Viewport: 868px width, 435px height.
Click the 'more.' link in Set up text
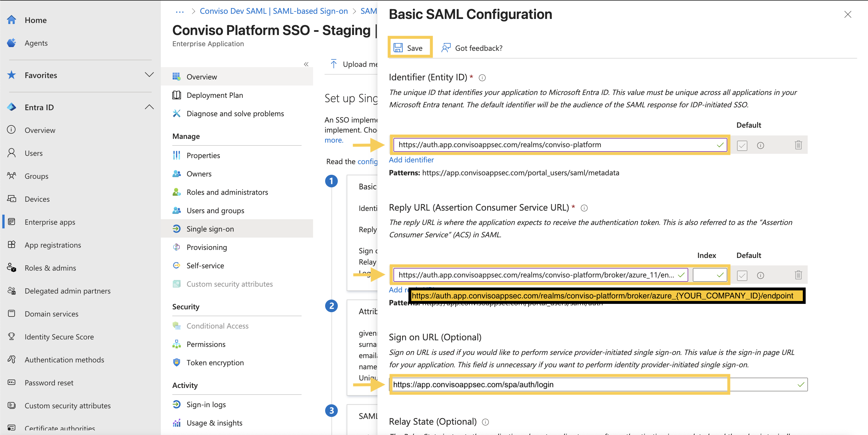pos(333,140)
